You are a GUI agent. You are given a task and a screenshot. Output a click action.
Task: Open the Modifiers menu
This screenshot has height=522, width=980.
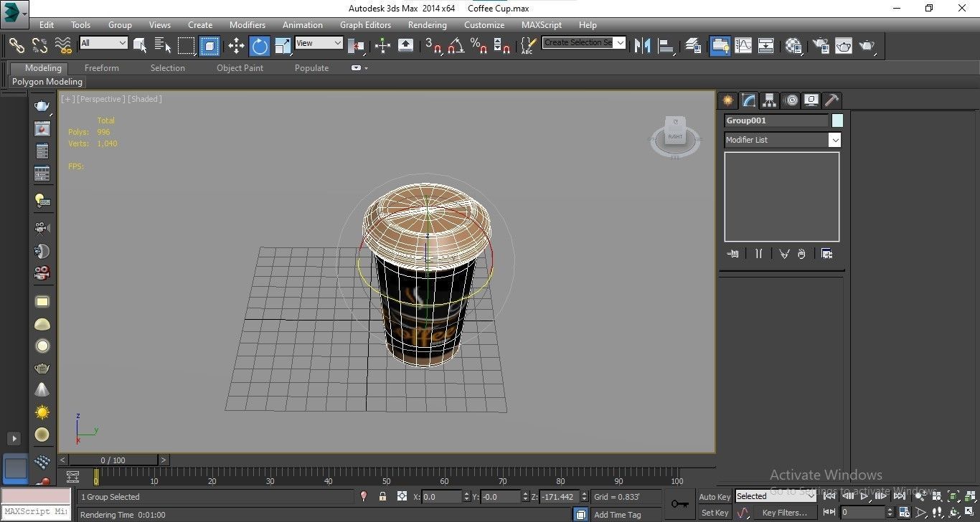pyautogui.click(x=248, y=24)
